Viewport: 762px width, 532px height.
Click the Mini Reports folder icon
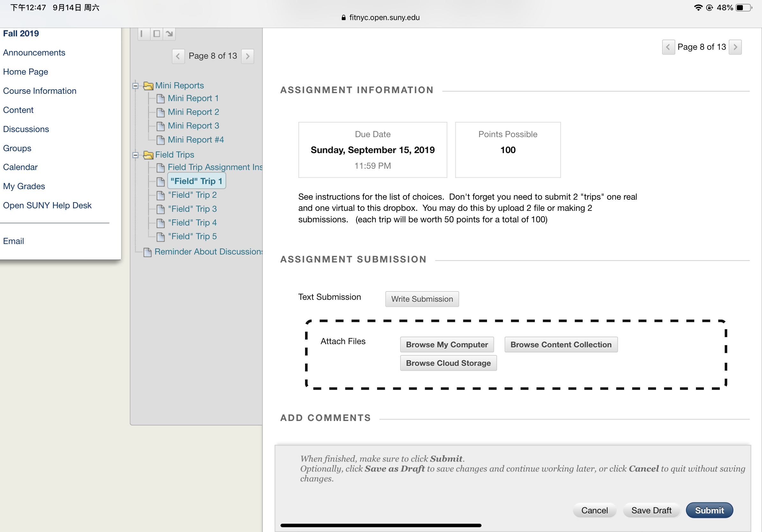point(148,86)
